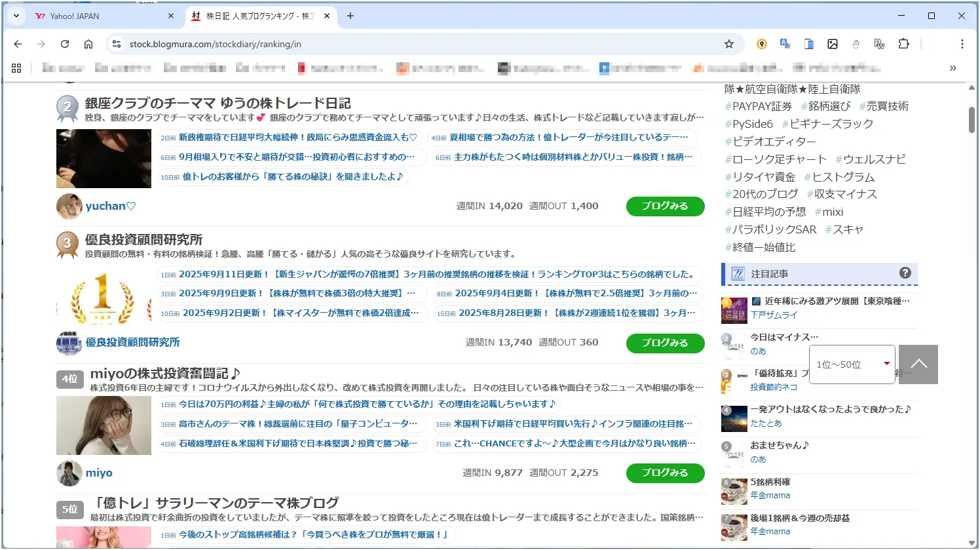Go to the browser home page icon
Image resolution: width=980 pixels, height=550 pixels.
[x=88, y=44]
